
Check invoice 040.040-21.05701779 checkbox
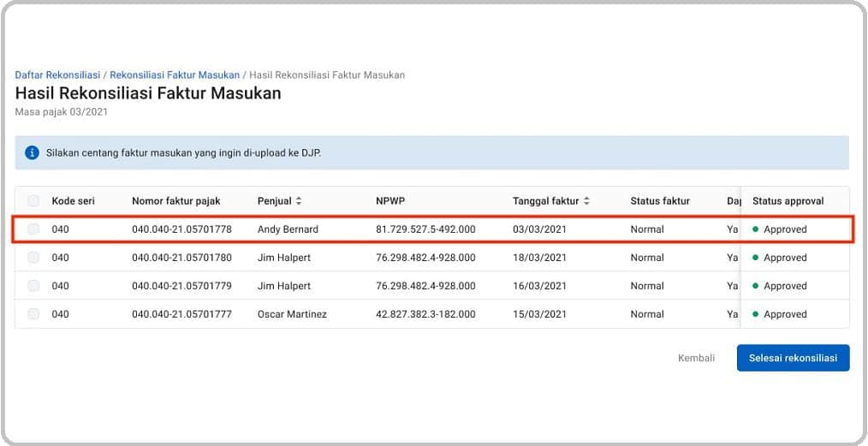33,286
